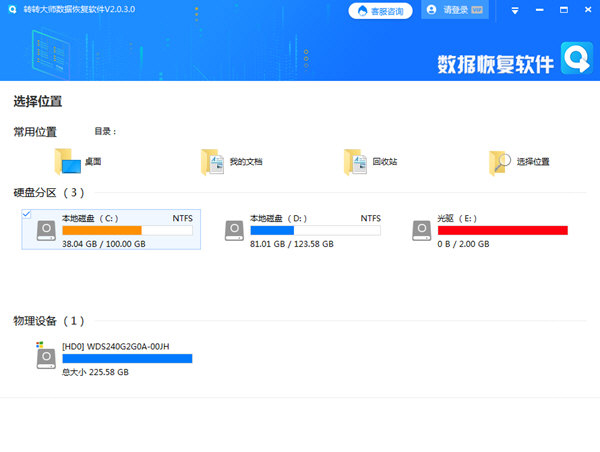Click the 客服咨询 customer service button
The image size is (600, 452).
379,10
